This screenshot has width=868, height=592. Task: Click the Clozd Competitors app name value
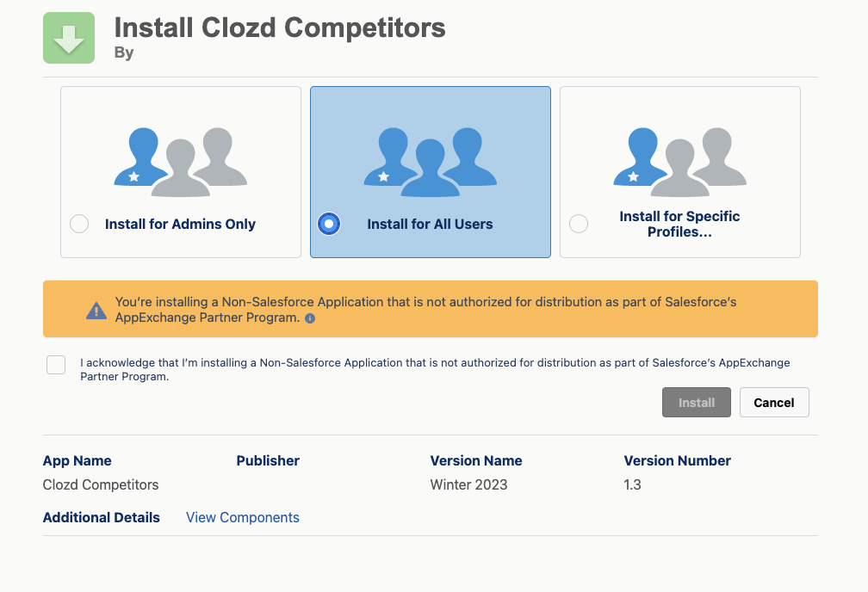tap(101, 484)
